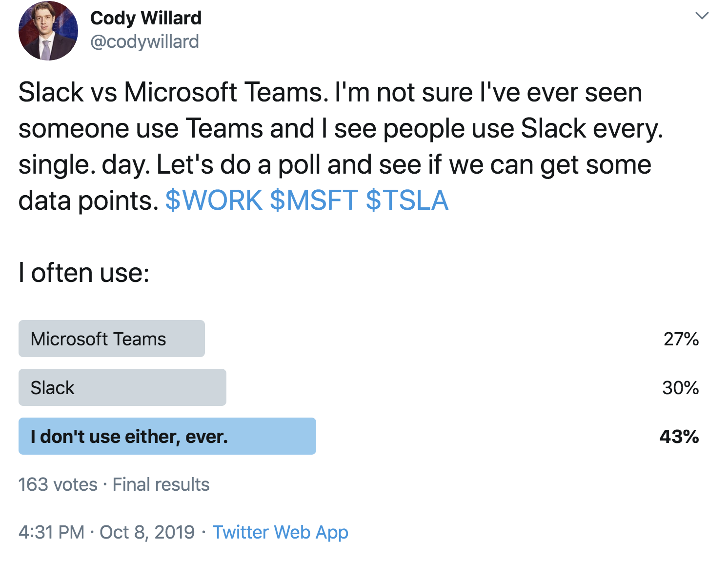This screenshot has width=728, height=561.
Task: Open the $WORK cashtag
Action: (x=214, y=200)
